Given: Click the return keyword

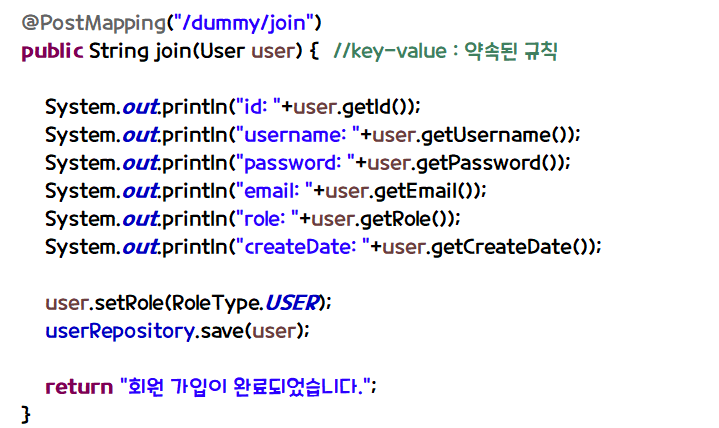Looking at the screenshot, I should 79,387.
